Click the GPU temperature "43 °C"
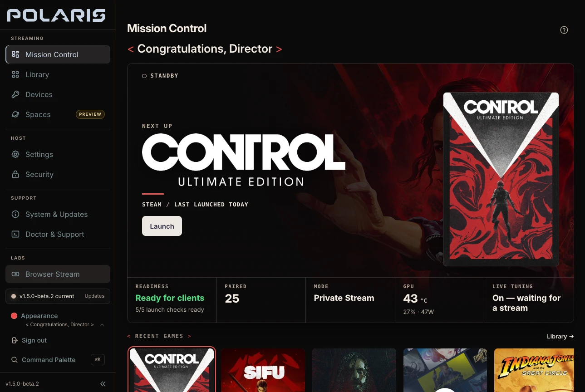The width and height of the screenshot is (585, 392). (415, 299)
